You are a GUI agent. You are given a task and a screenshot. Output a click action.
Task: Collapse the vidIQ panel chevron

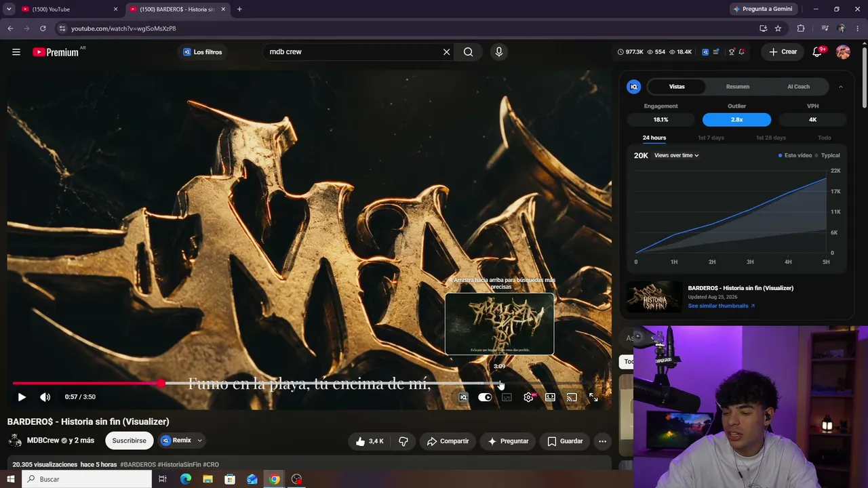[841, 87]
